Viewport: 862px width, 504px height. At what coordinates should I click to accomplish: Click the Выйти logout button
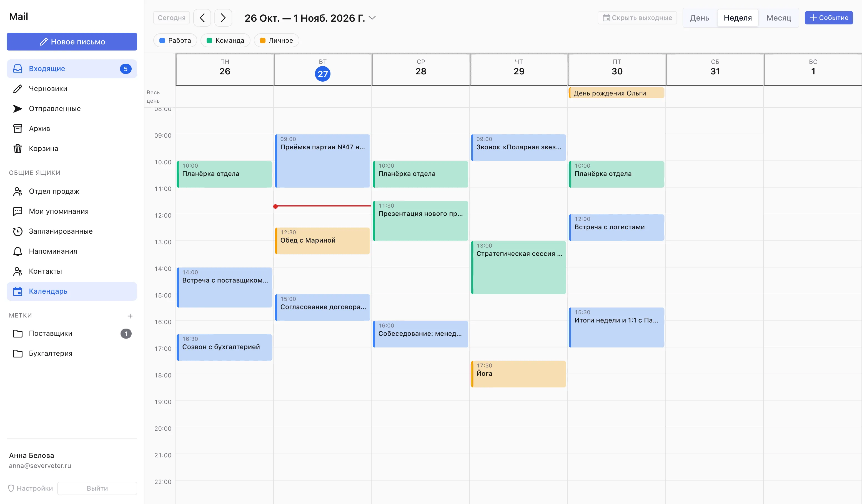click(97, 488)
